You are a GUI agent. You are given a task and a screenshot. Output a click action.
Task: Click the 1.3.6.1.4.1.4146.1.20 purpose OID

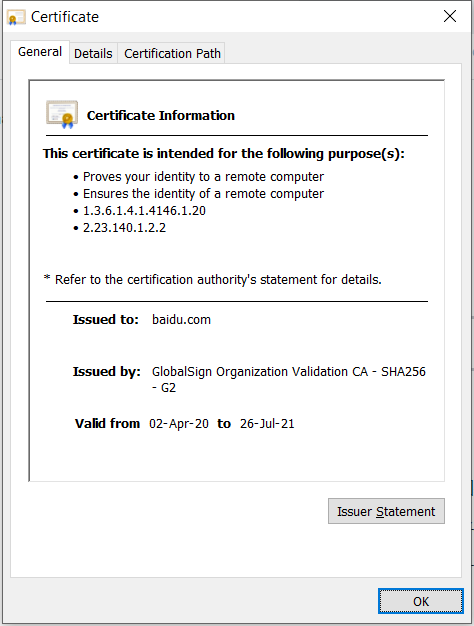tap(144, 211)
